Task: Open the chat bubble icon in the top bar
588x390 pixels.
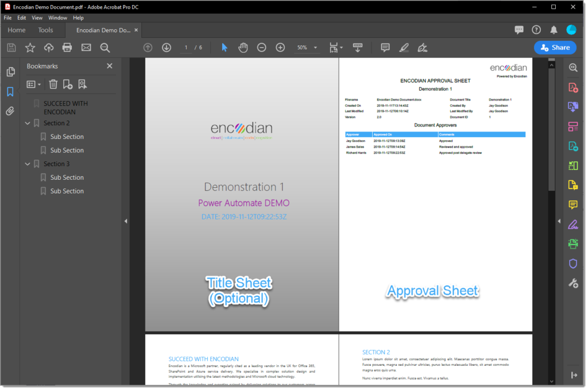Action: point(519,30)
